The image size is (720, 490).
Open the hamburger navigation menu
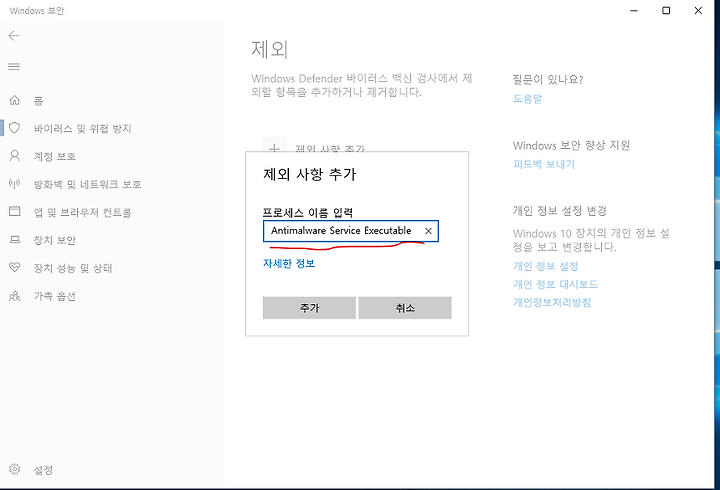click(14, 67)
